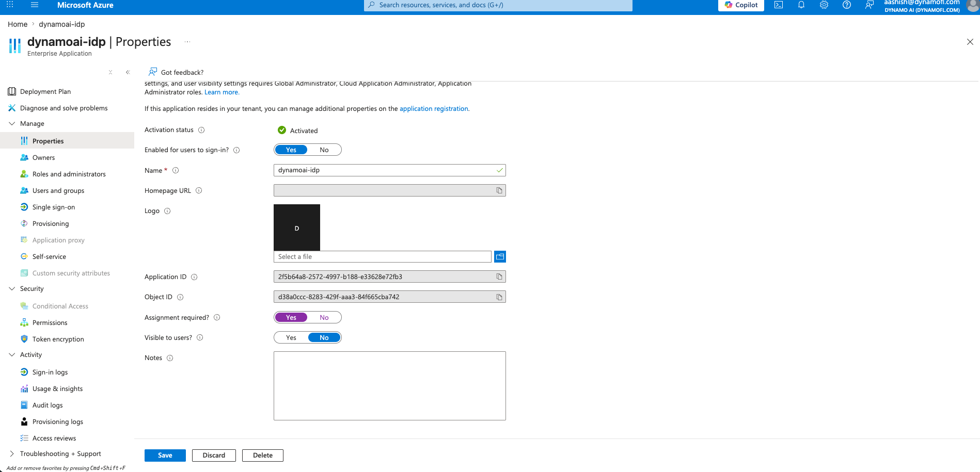
Task: Expand Troubleshooting + Support section
Action: (12, 454)
